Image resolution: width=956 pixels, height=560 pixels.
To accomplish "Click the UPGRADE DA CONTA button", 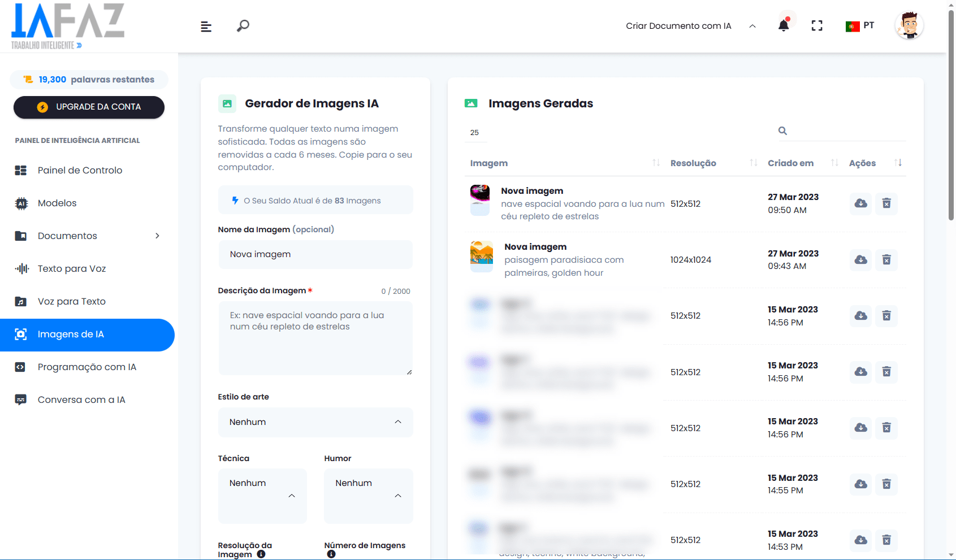I will [x=89, y=107].
